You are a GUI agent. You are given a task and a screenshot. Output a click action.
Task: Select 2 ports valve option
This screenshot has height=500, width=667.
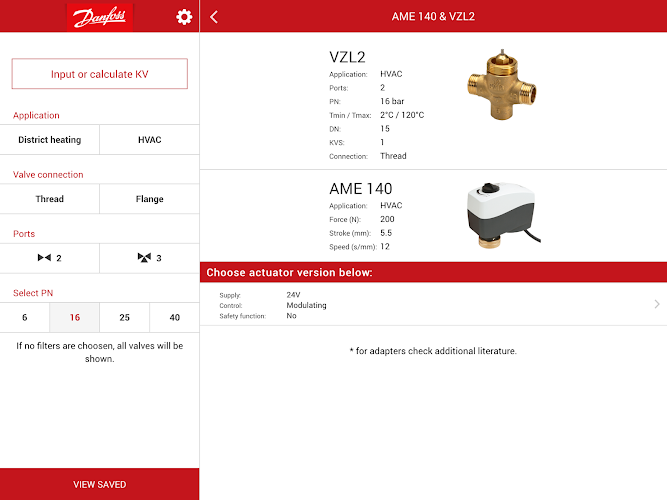(50, 258)
